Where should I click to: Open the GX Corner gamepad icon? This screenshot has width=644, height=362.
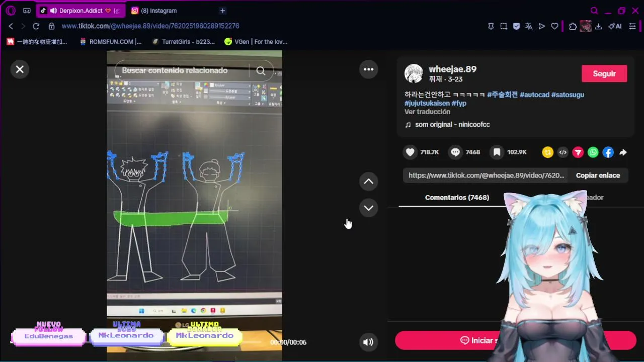click(x=27, y=11)
